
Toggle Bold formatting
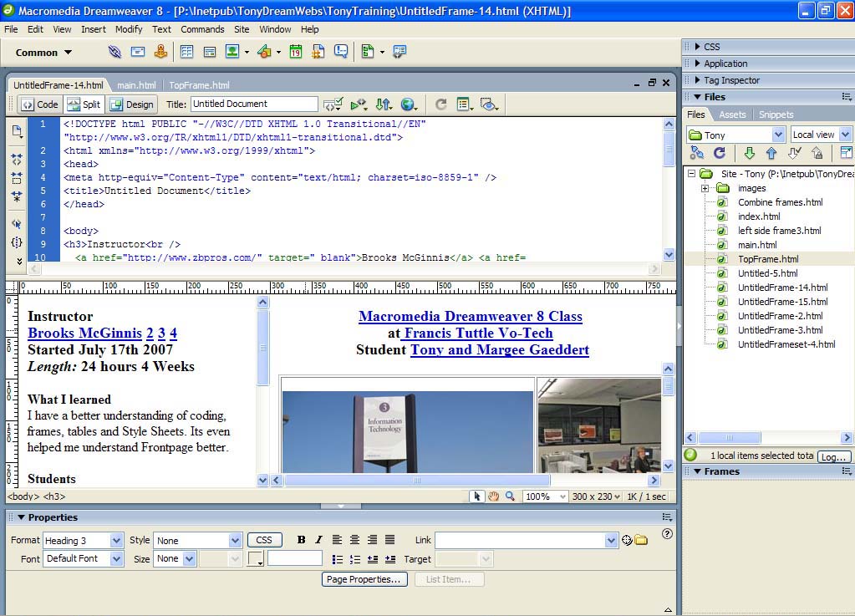(x=301, y=540)
